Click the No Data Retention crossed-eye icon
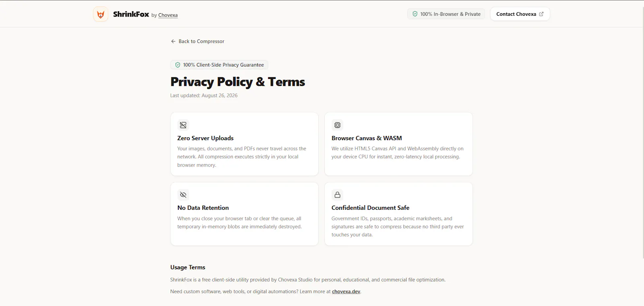644x306 pixels. coord(183,195)
